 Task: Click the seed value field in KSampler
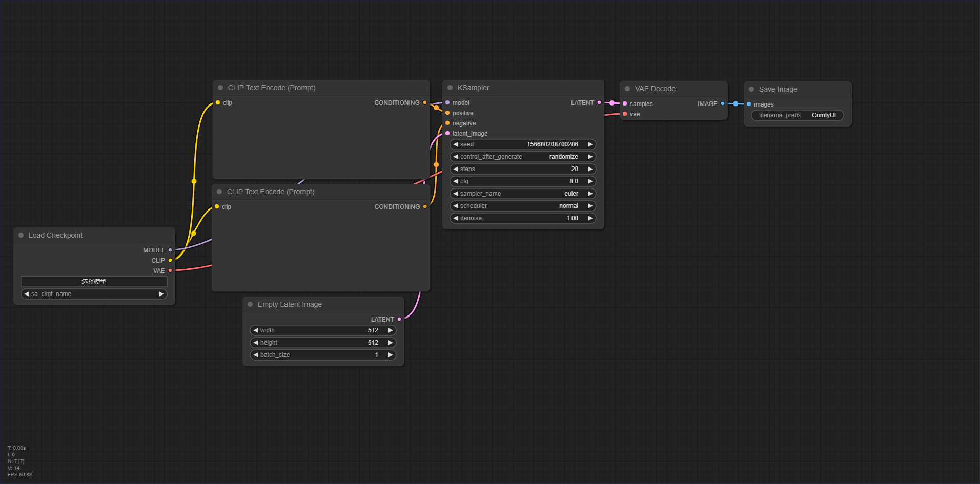[523, 144]
